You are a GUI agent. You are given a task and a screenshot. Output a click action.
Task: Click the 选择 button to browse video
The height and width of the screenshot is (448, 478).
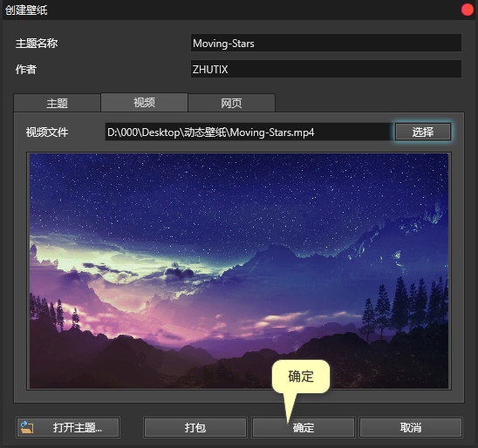point(423,132)
